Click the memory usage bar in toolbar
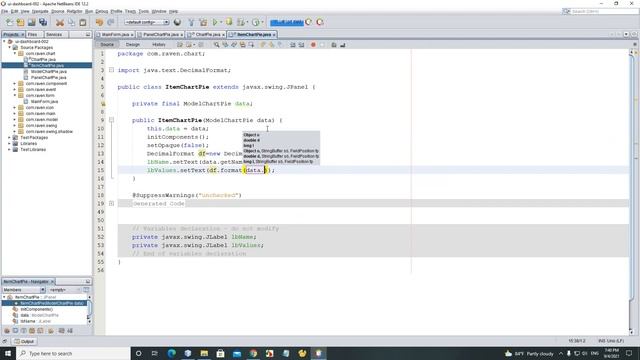 click(x=287, y=22)
